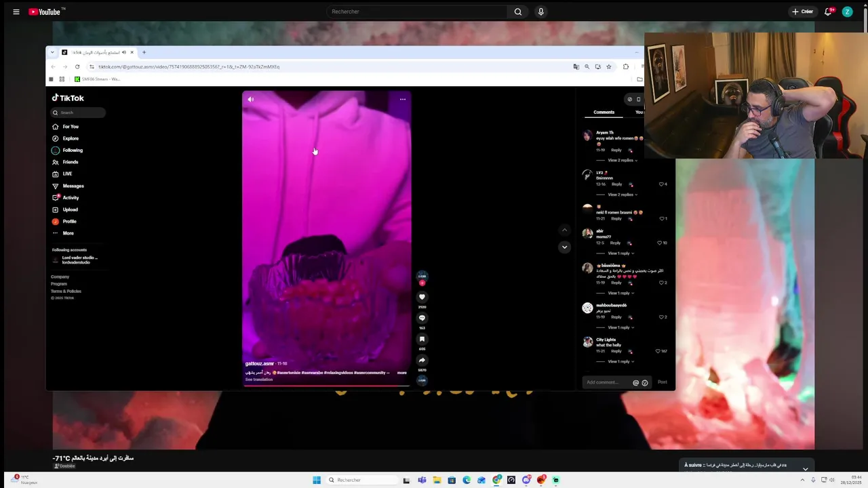868x488 pixels.
Task: Open the YouTube Créer button
Action: point(802,12)
